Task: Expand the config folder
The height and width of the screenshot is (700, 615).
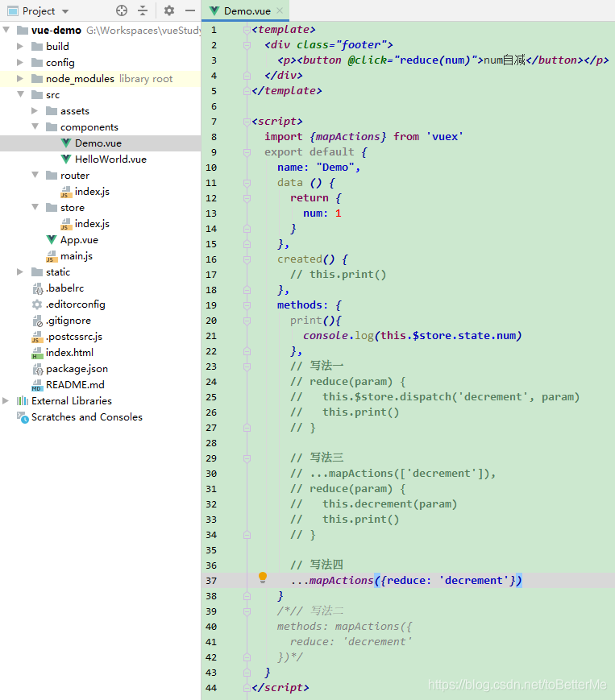Action: pos(19,62)
